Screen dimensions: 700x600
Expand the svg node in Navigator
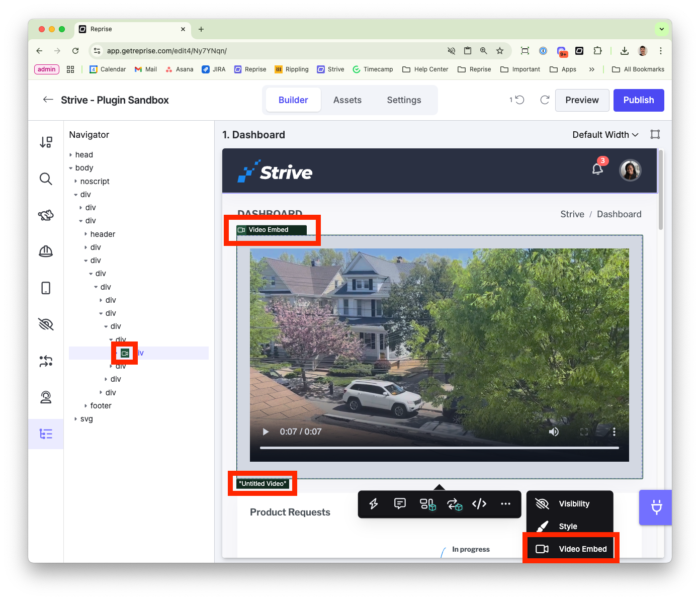(x=76, y=418)
